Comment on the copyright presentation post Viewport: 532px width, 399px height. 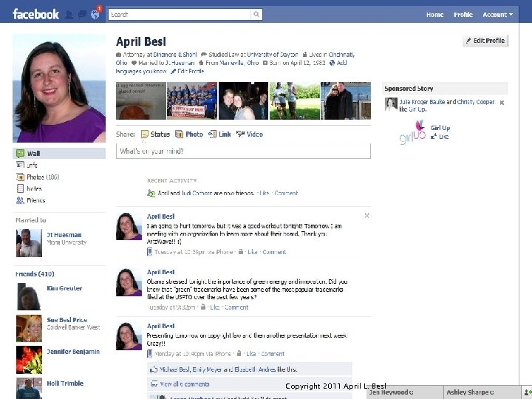[273, 353]
